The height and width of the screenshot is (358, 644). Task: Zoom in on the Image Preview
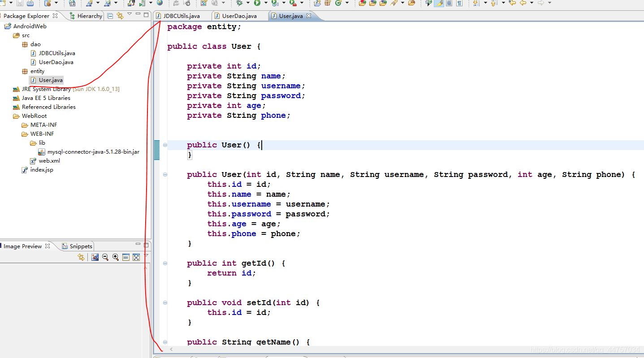(115, 257)
